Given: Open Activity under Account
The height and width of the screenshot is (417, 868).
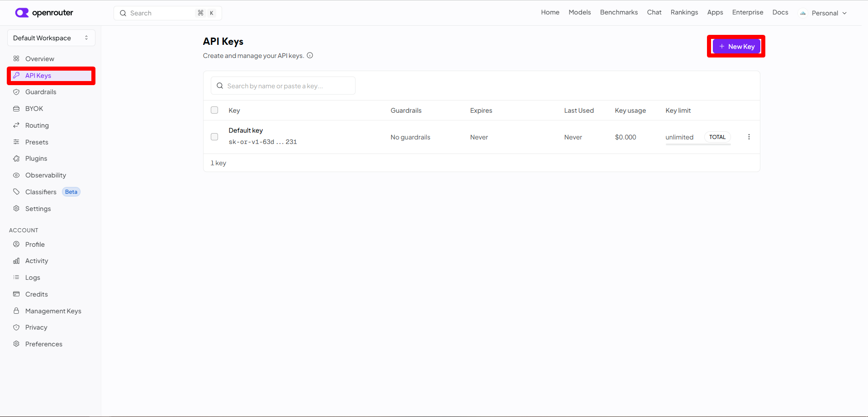Looking at the screenshot, I should click(51, 261).
